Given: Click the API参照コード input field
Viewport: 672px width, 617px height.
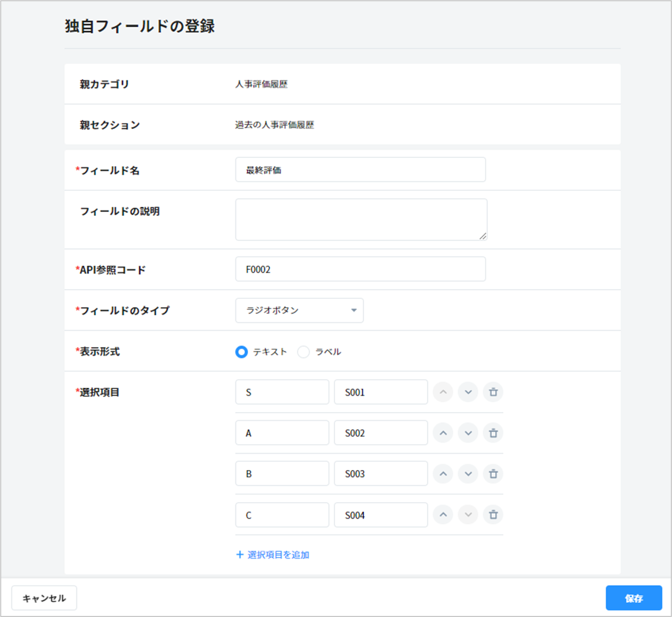Looking at the screenshot, I should 360,269.
